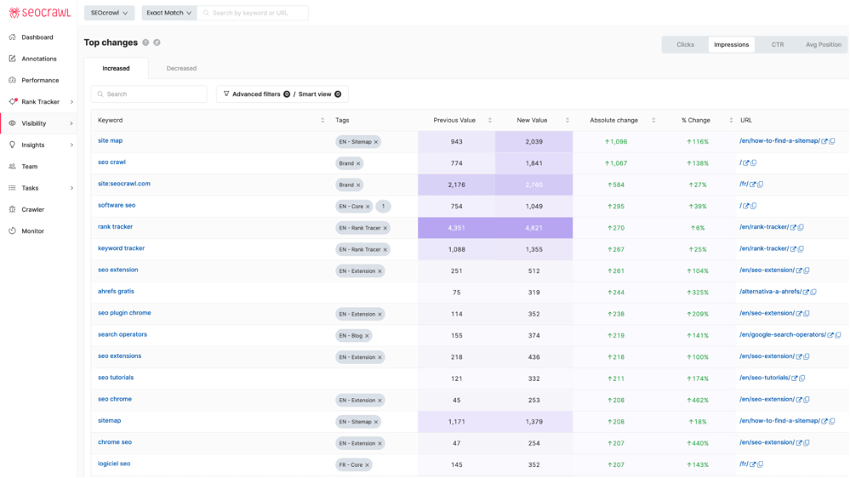Viewport: 850px width, 478px height.
Task: Open external link for /fr/ in site:seocrawl.com row
Action: click(x=752, y=184)
